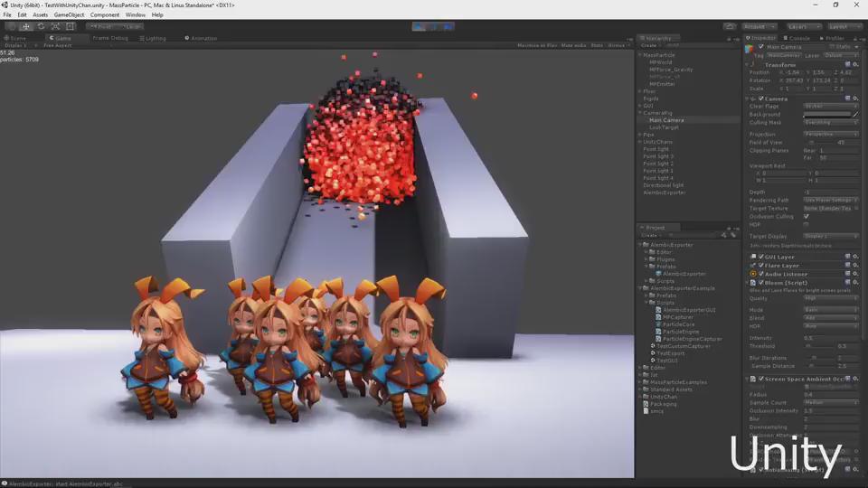This screenshot has height=488, width=868.
Task: Open Camera component help book icon
Action: (x=847, y=99)
